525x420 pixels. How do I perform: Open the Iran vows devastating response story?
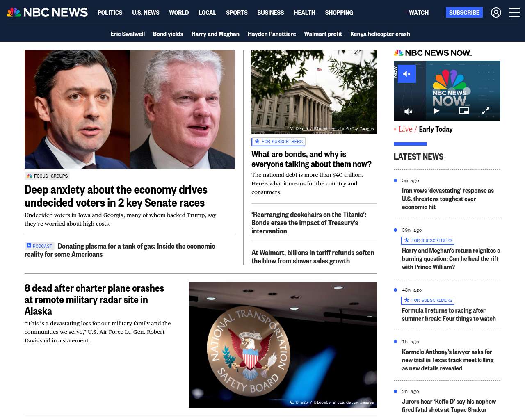(x=448, y=199)
